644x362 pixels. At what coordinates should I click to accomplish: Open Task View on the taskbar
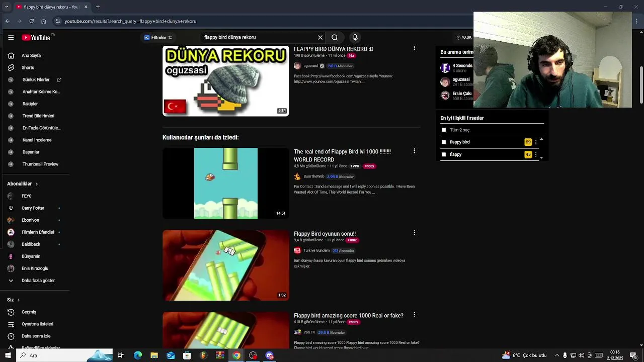coord(121,355)
